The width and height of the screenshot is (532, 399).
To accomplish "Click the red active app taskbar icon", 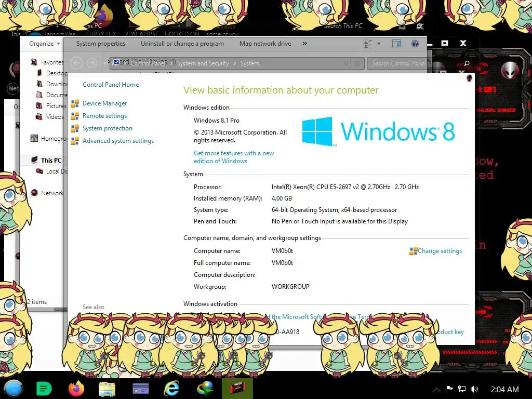I will [237, 389].
